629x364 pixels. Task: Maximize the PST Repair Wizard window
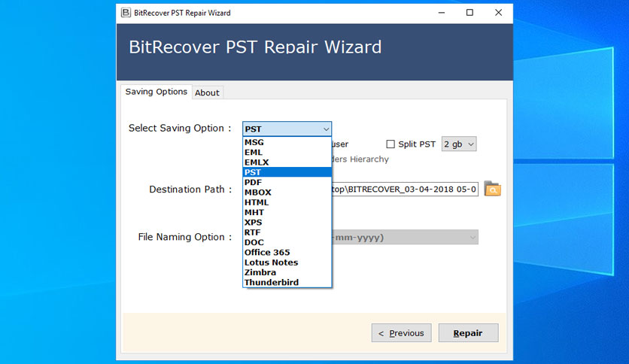pos(469,13)
